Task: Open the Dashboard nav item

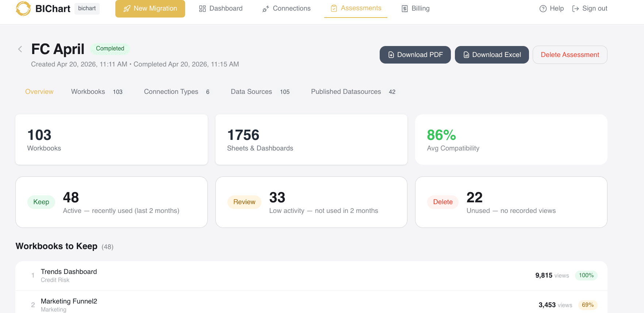Action: tap(221, 8)
